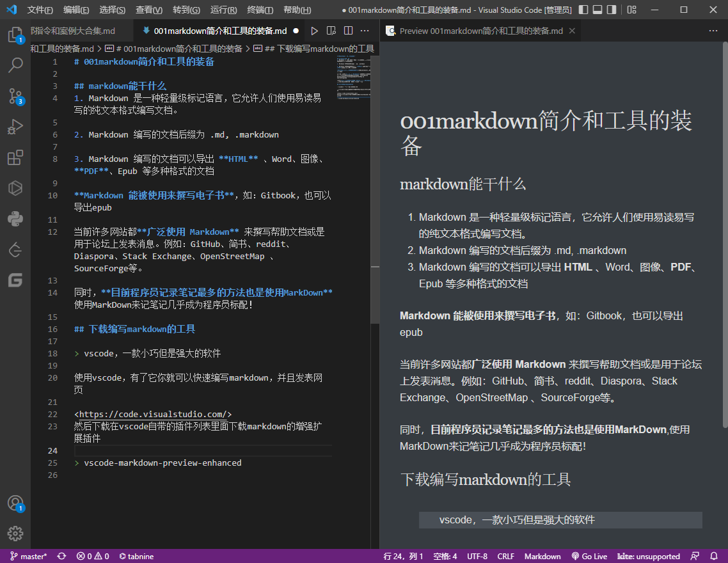Toggle secondary side bar layout icon

612,10
